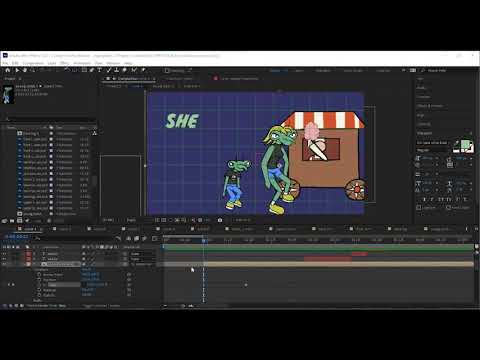Select the Horizontal Type tool

(100, 70)
